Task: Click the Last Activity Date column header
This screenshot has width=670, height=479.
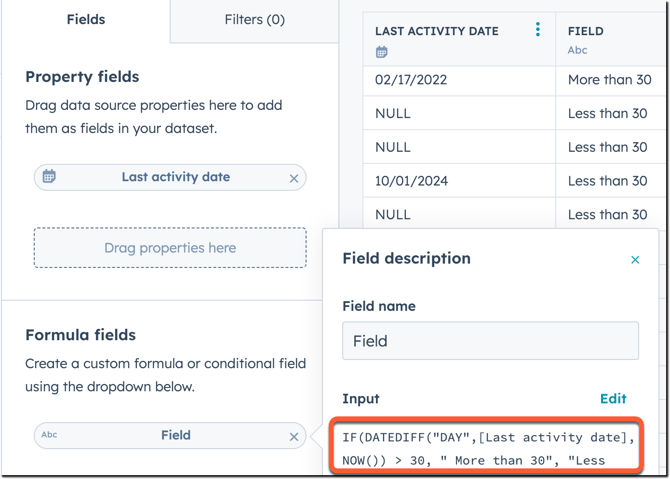Action: tap(437, 31)
